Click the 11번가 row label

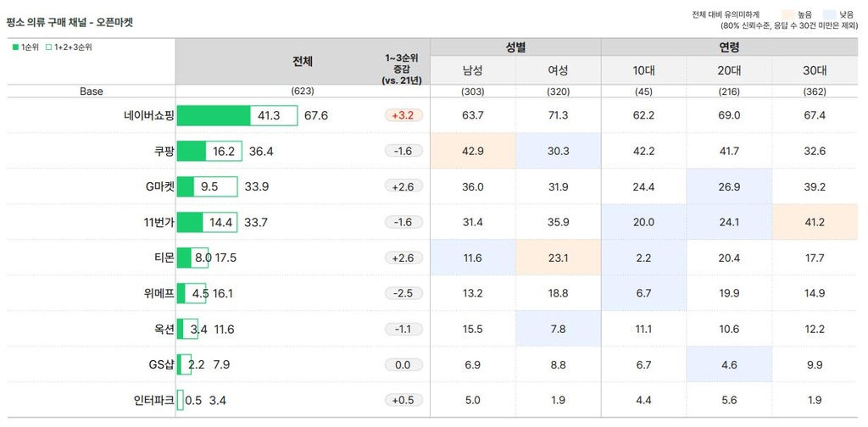pyautogui.click(x=159, y=223)
